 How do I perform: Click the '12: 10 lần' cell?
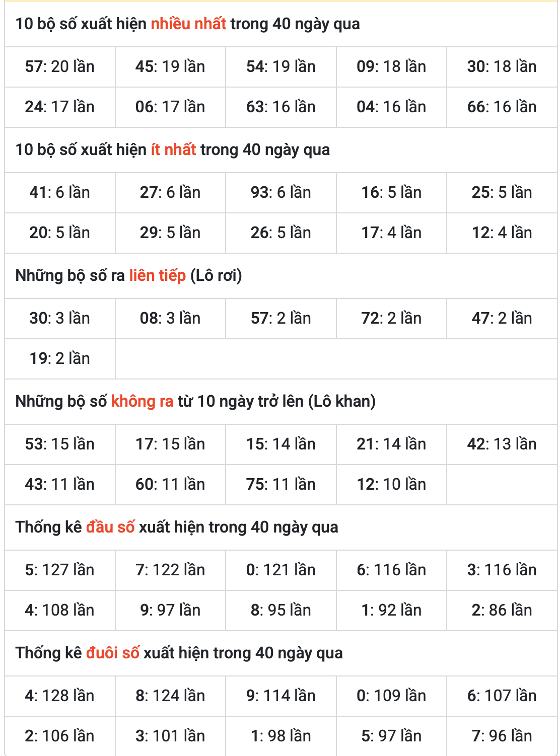click(391, 485)
